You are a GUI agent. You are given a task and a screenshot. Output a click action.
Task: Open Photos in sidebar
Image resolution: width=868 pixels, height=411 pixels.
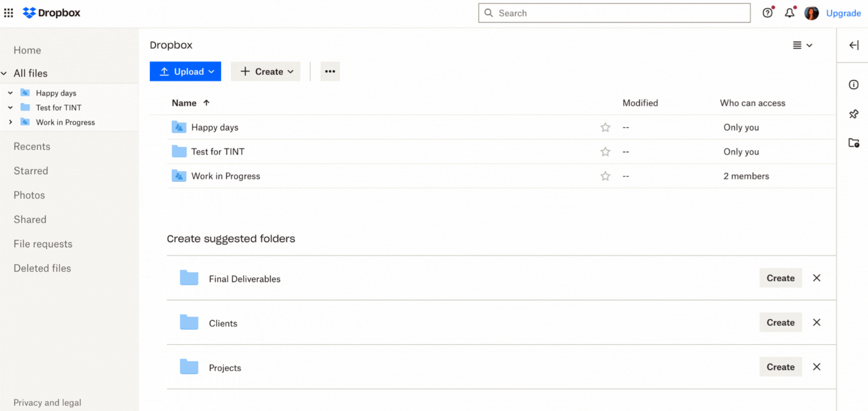coord(29,195)
